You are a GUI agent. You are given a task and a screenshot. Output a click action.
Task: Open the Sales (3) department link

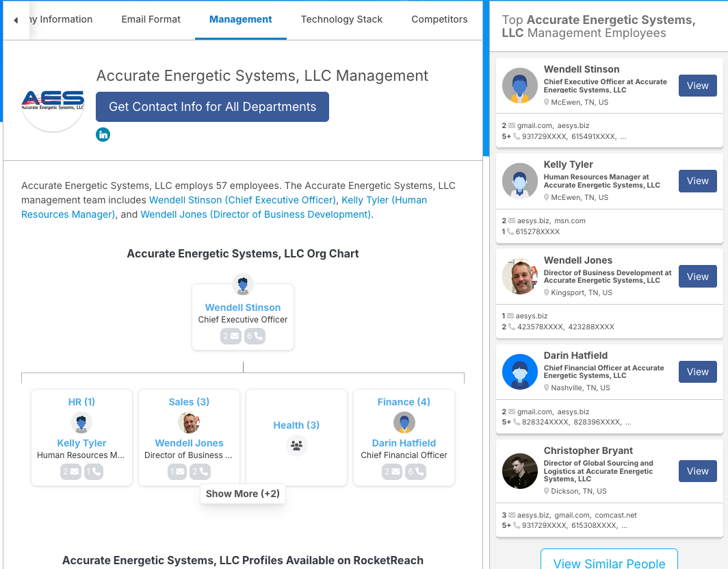click(189, 402)
